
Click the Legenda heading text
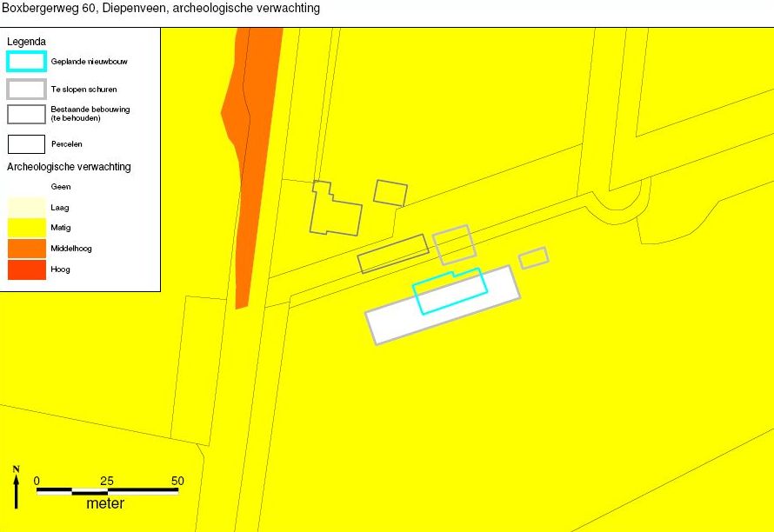click(26, 41)
